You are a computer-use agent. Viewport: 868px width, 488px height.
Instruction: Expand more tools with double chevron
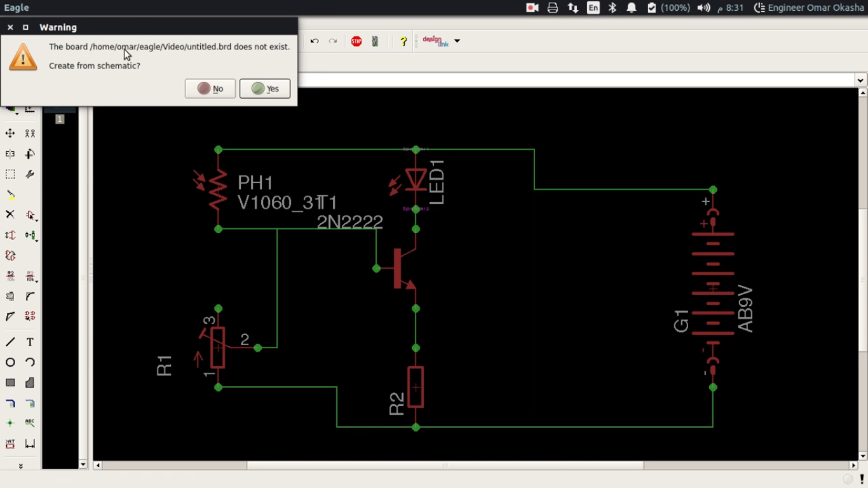point(20,465)
